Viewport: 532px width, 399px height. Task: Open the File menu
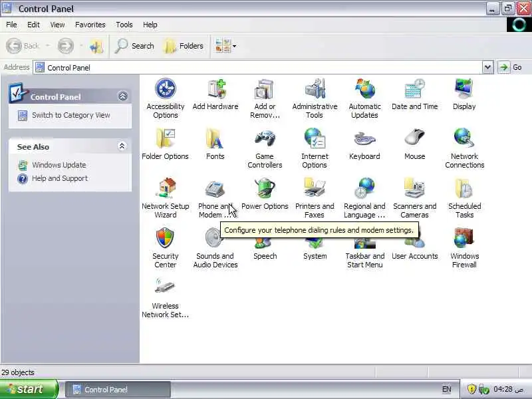click(11, 25)
